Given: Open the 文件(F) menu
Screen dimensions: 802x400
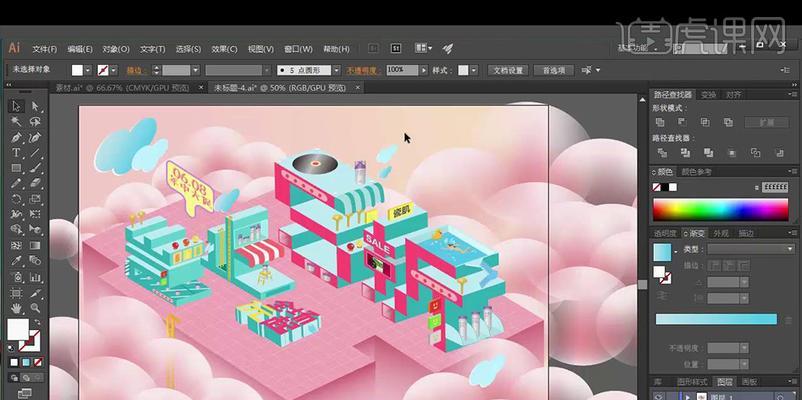Looking at the screenshot, I should 44,49.
